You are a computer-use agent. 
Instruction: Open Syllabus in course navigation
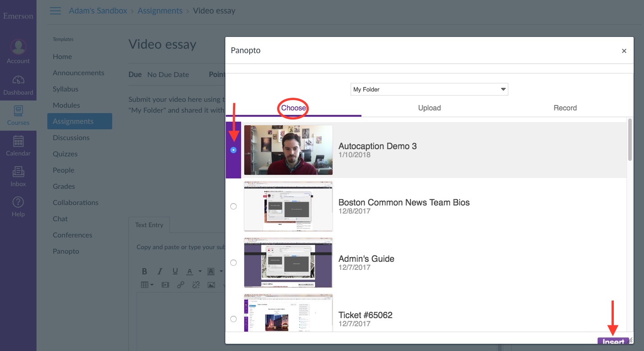coord(65,89)
